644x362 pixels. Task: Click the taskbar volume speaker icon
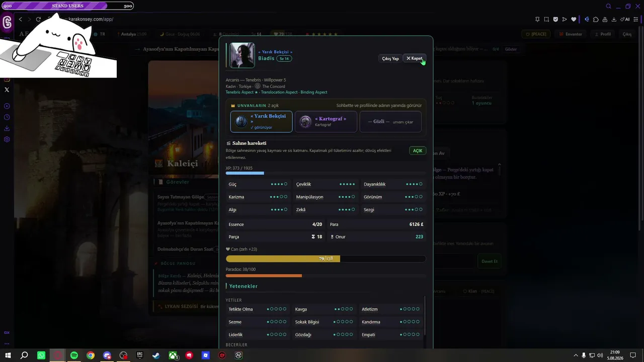click(600, 355)
